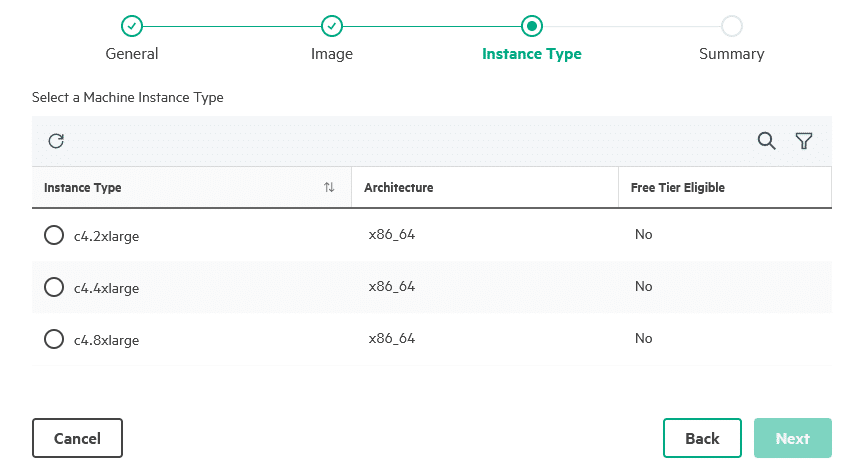Viewport: 864px width, 473px height.
Task: Click the Instance Type step indicator circle
Action: point(532,26)
